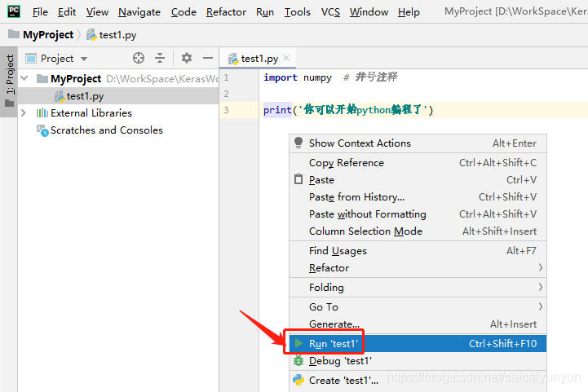
Task: Open the Code menu
Action: [x=183, y=12]
